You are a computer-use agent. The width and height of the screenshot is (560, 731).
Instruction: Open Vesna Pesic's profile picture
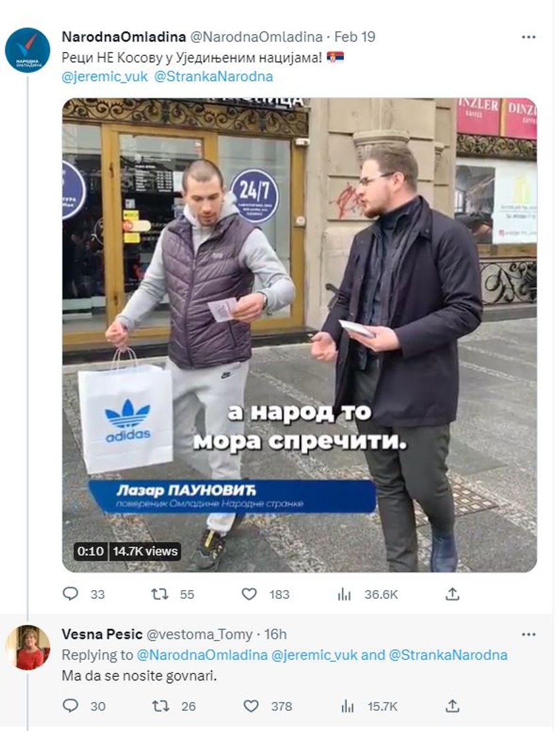[x=28, y=647]
